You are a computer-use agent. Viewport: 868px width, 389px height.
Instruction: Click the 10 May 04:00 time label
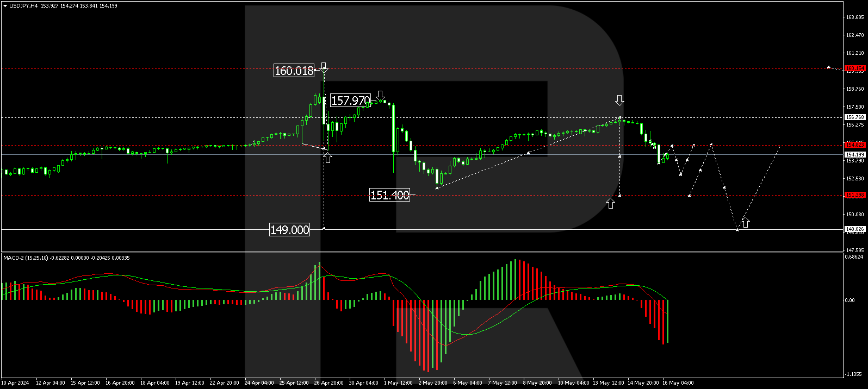point(573,383)
